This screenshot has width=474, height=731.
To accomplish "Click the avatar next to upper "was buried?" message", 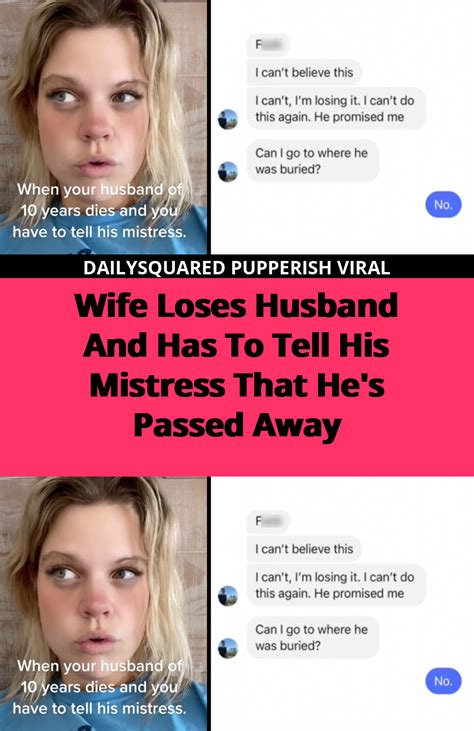I will [228, 172].
